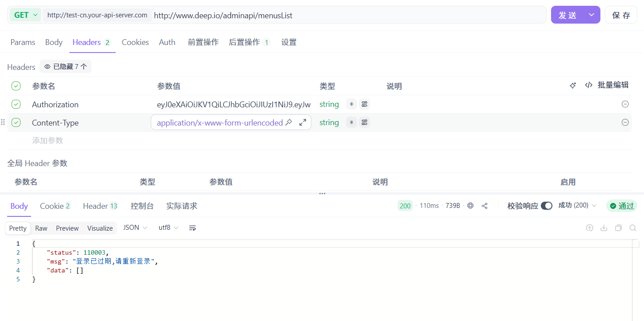Click the expand icon in Content-Type value field
This screenshot has height=321, width=644.
click(x=303, y=122)
